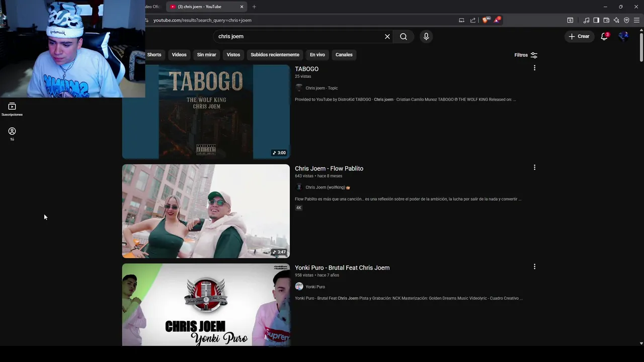Select the Vistos filter chip
Screen dimensions: 644x362
(233, 54)
